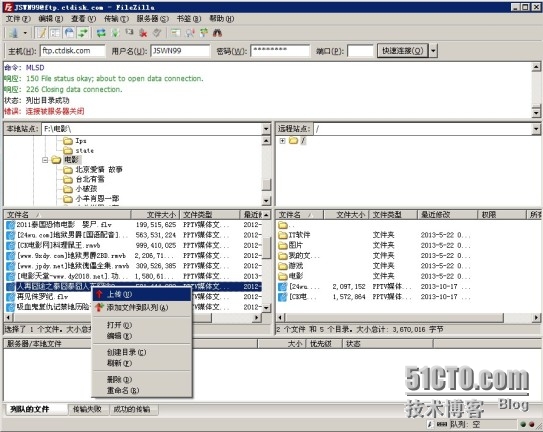Open the 传输(T) menu

click(x=116, y=19)
